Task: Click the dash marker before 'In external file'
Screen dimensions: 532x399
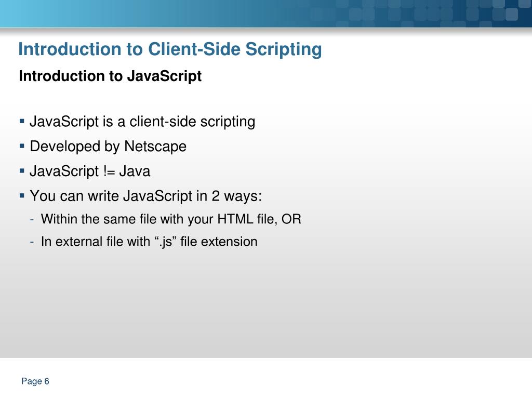Action: (x=32, y=242)
